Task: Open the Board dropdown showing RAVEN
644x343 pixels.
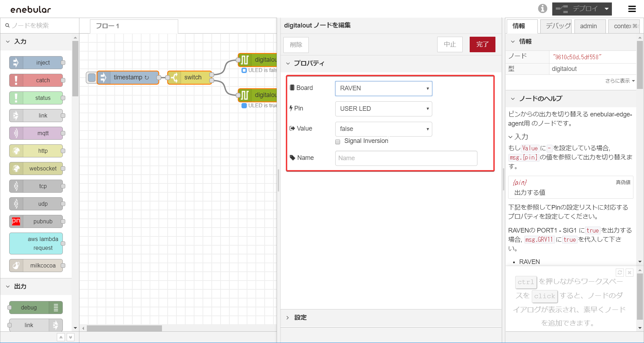Action: click(383, 88)
